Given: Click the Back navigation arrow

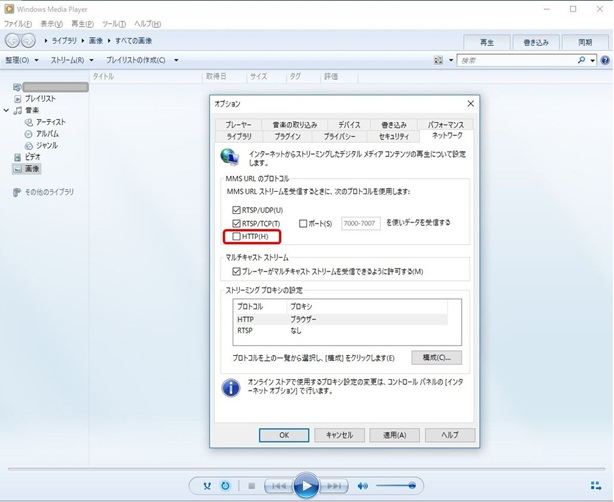Looking at the screenshot, I should tap(13, 40).
